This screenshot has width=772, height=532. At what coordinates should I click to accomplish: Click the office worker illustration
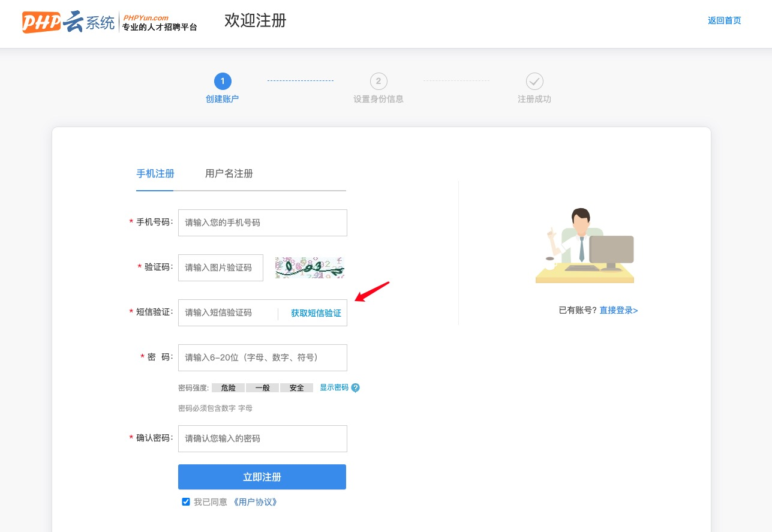coord(585,246)
